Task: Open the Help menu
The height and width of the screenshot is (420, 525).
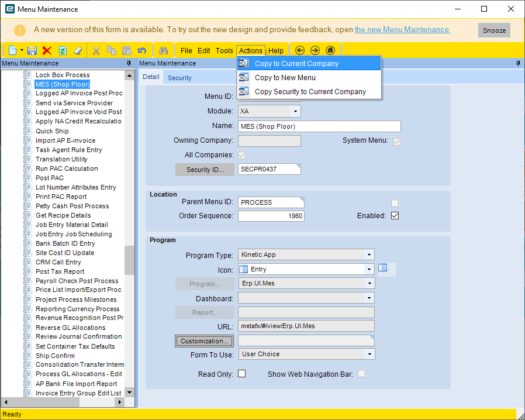Action: tap(276, 50)
